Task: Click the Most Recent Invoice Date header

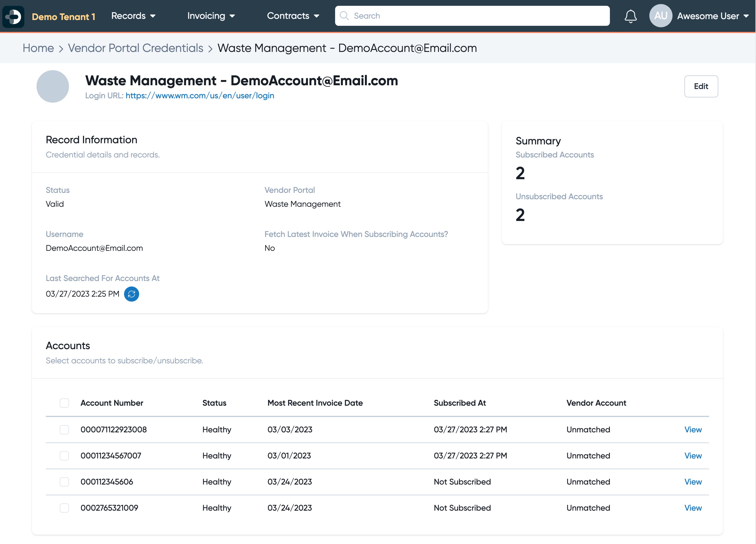Action: [x=315, y=403]
